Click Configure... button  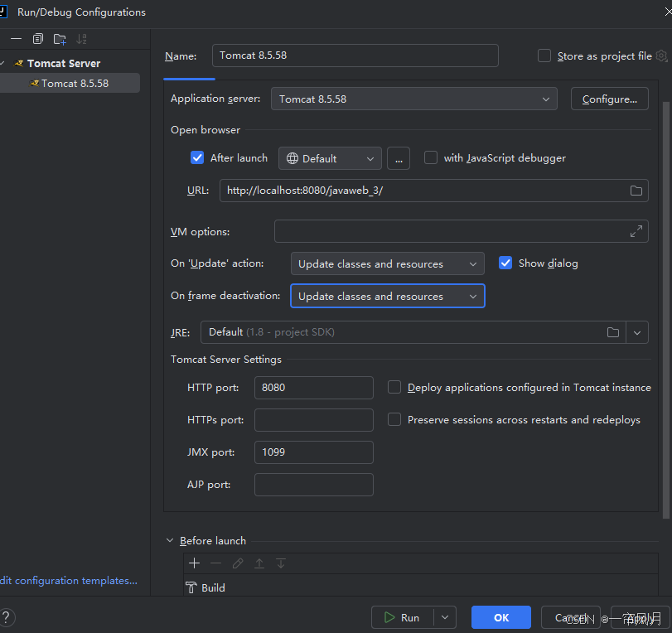click(x=609, y=99)
